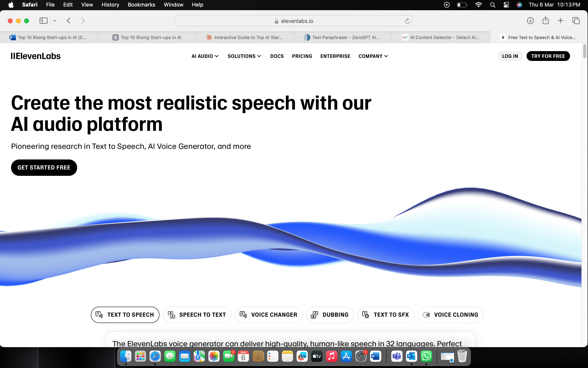This screenshot has height=368, width=588.
Task: Open Apple TV in Dock
Action: click(317, 356)
